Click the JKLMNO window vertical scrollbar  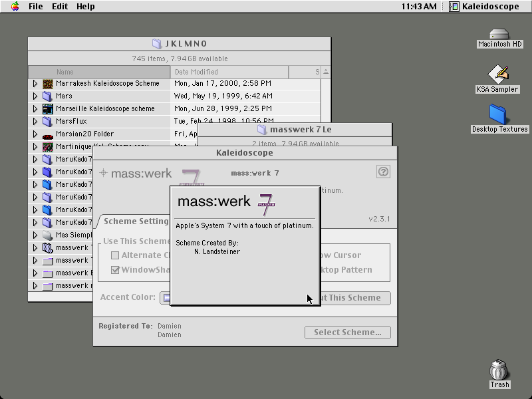coord(326,102)
